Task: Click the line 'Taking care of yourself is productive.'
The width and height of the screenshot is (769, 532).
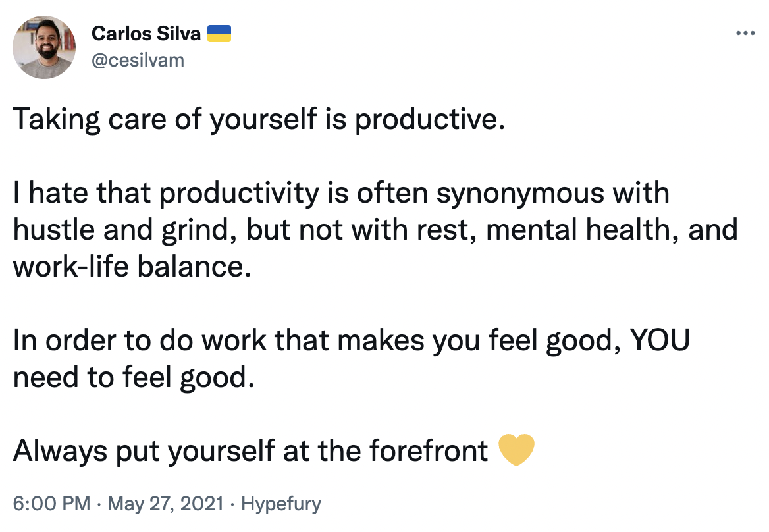Action: click(259, 119)
